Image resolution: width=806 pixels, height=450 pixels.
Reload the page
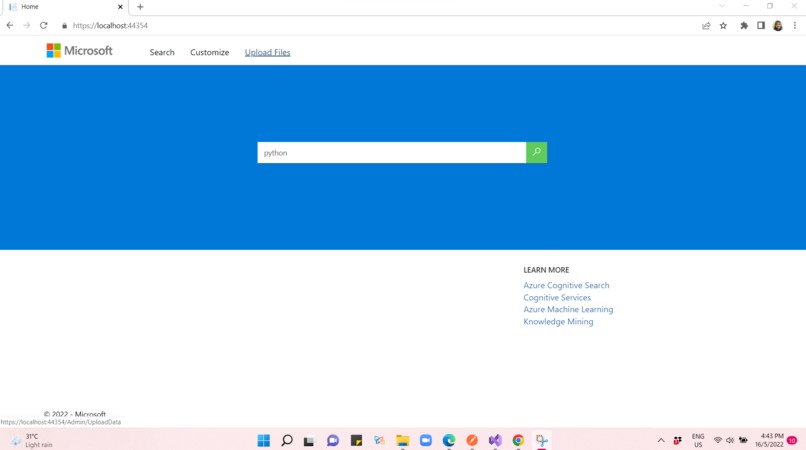[44, 25]
